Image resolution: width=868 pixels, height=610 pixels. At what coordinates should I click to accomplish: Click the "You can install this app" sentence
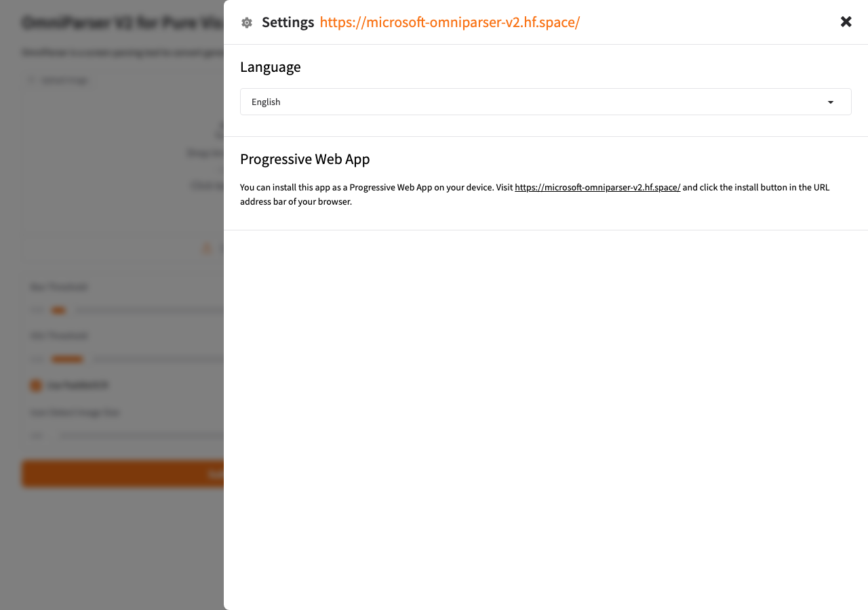534,195
